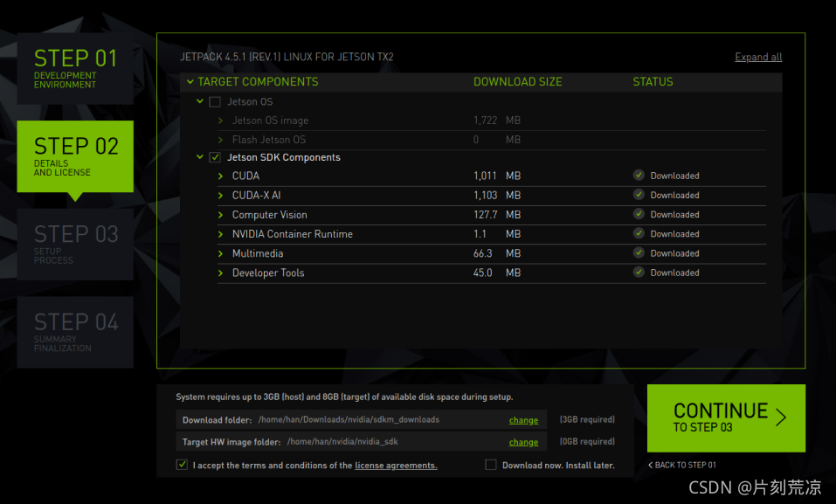Screen dimensions: 836x504
Task: Click the DOWNLOAD SIZE column header
Action: (x=518, y=81)
